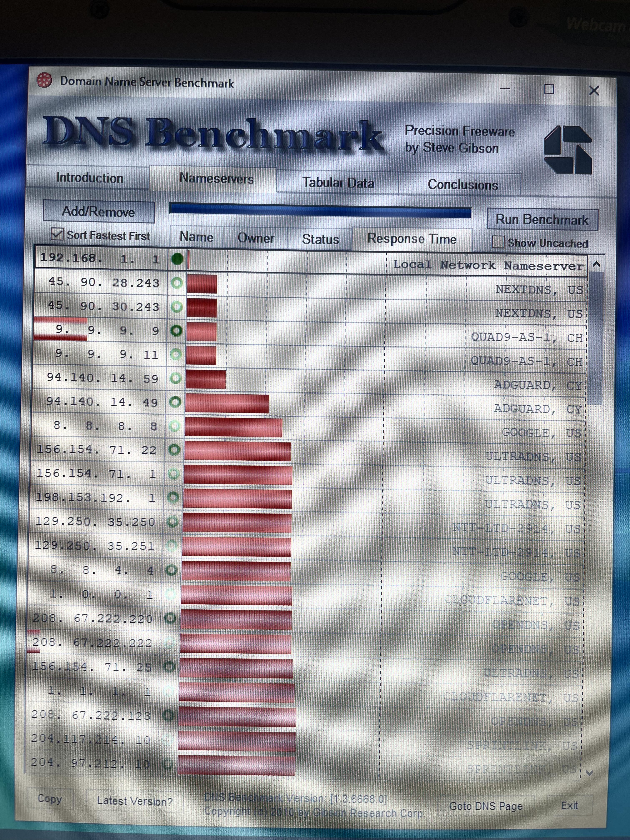
Task: Click status circle for 198.153.192.1
Action: tap(173, 497)
